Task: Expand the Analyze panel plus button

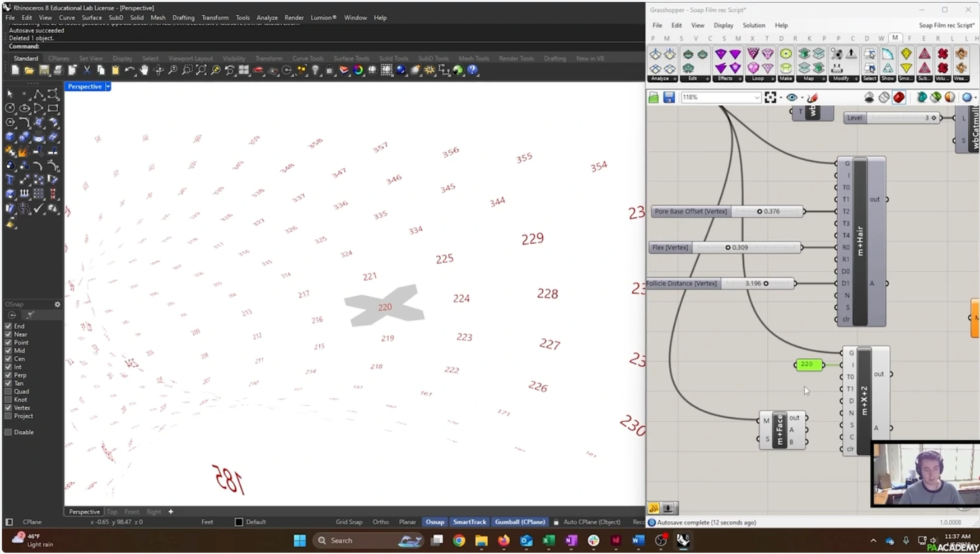Action: [x=675, y=78]
